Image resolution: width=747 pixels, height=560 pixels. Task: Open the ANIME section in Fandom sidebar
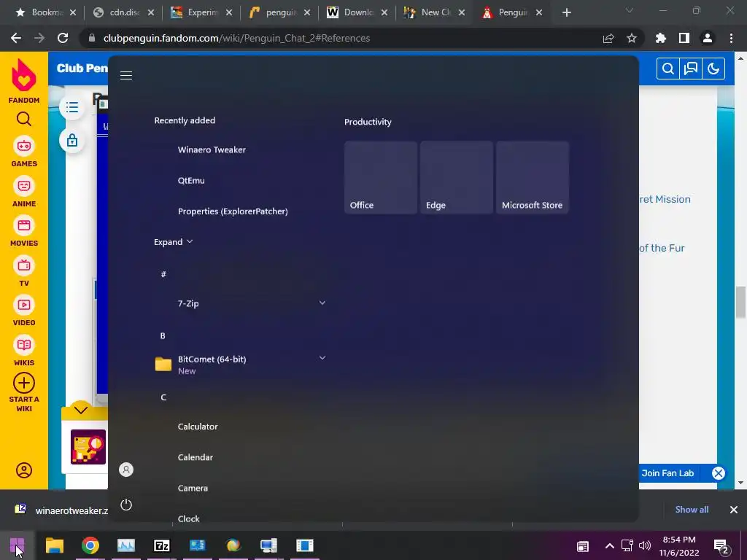pos(24,192)
